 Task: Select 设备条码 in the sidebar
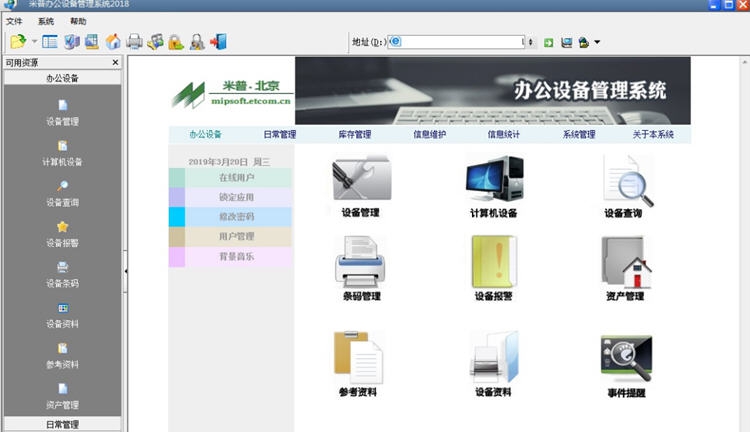tap(62, 275)
